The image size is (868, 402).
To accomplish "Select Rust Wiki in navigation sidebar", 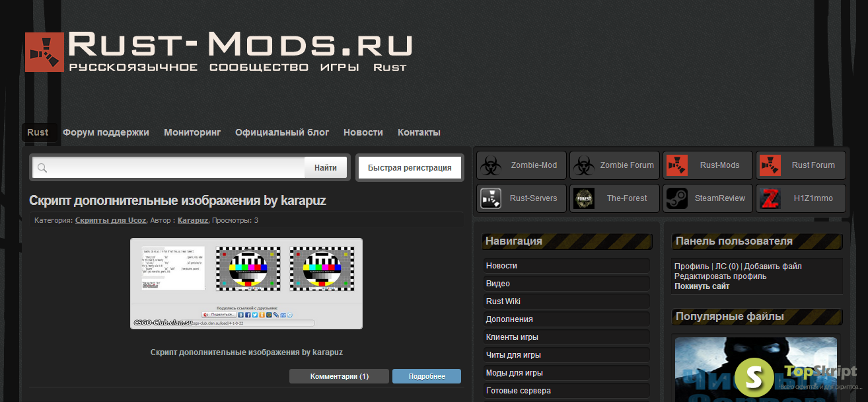I will (567, 301).
